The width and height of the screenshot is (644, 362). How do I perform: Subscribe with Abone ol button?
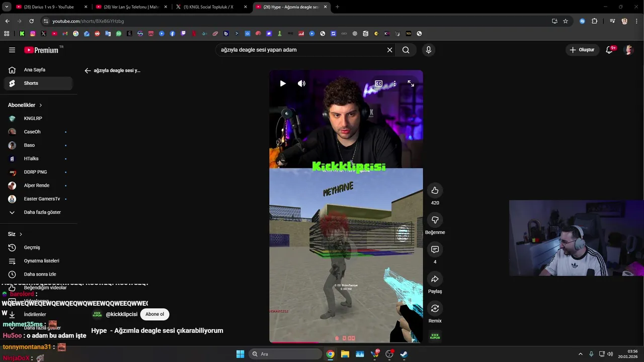coord(154,314)
